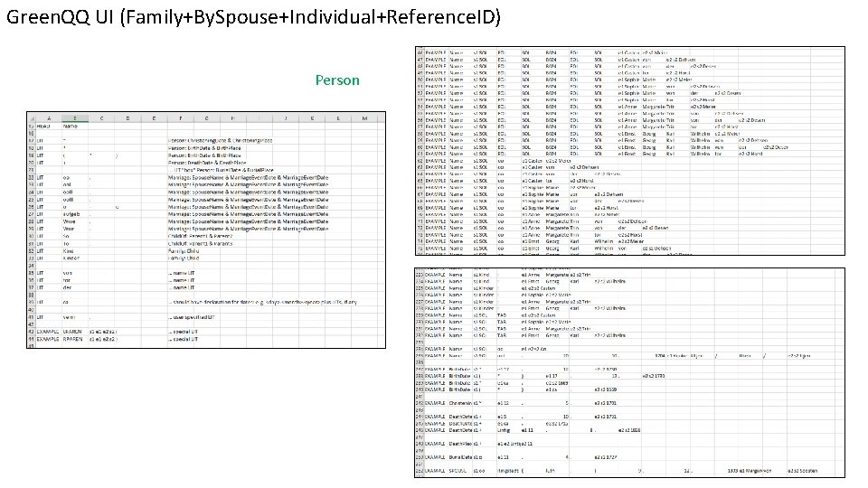Select column F header in Person sheet
Screen dimensions: 868x488
(181, 118)
